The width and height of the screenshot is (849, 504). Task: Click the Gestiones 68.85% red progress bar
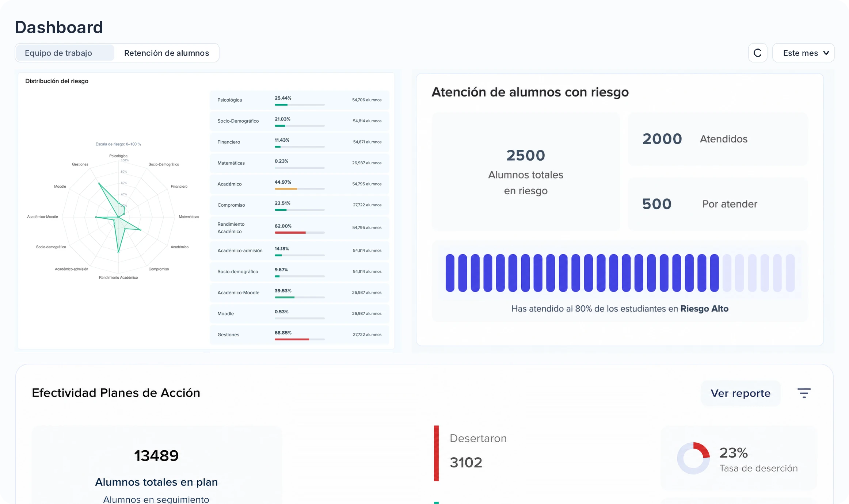pyautogui.click(x=300, y=340)
